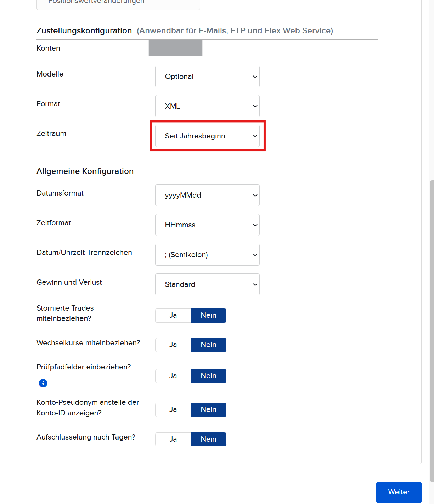The image size is (434, 504).
Task: Choose Nein for Wechselkurse miteinbeziehen
Action: [x=208, y=345]
